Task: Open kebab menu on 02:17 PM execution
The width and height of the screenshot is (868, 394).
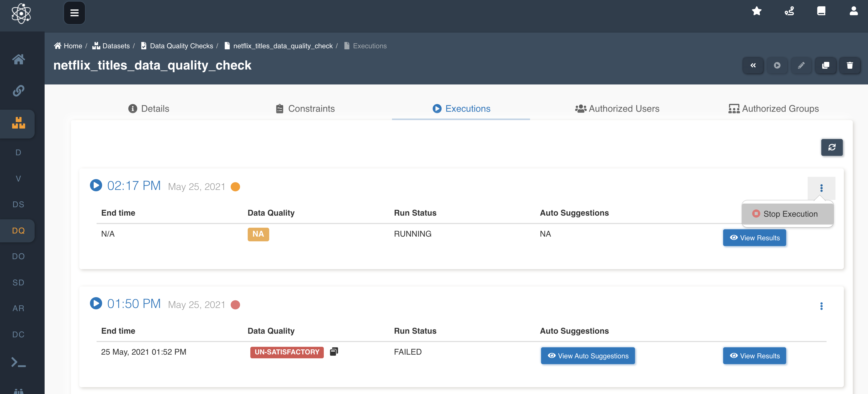Action: [x=822, y=188]
